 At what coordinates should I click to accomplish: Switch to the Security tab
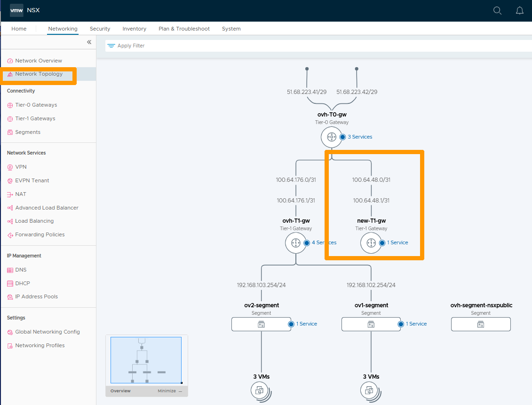pyautogui.click(x=100, y=29)
